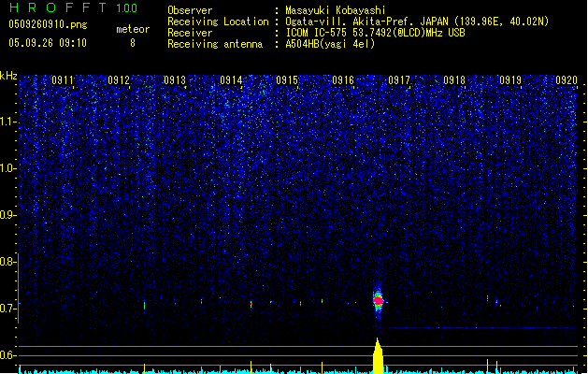This screenshot has width=588, height=374.
Task: Select the filename 0509260910.png
Action: (x=48, y=24)
